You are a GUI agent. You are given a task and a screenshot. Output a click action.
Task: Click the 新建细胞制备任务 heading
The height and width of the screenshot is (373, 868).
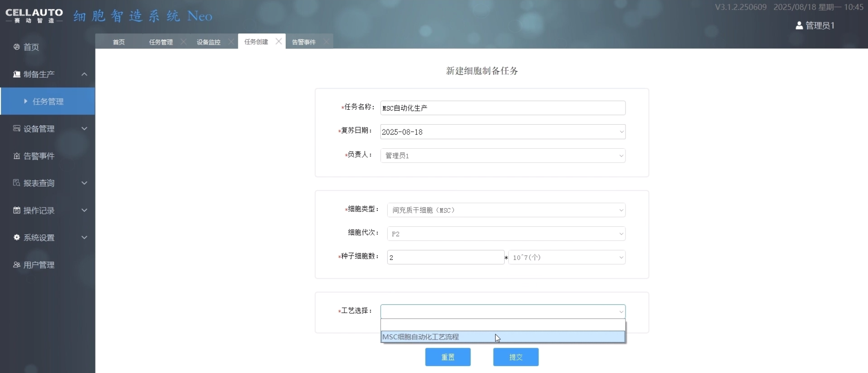[x=482, y=71]
